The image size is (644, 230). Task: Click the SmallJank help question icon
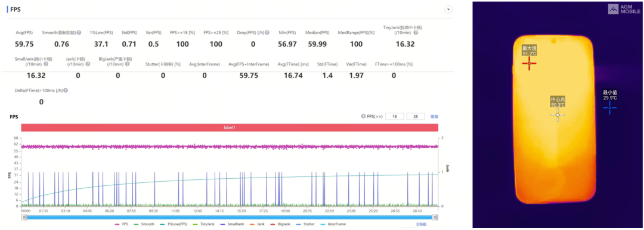[x=46, y=64]
